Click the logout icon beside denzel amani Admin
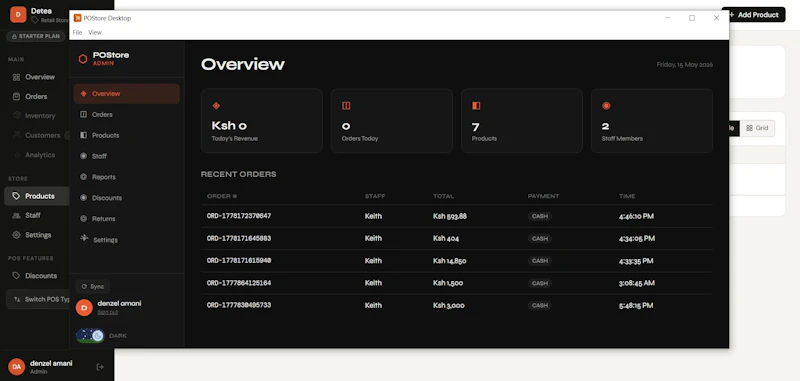This screenshot has width=800, height=381. pos(100,367)
